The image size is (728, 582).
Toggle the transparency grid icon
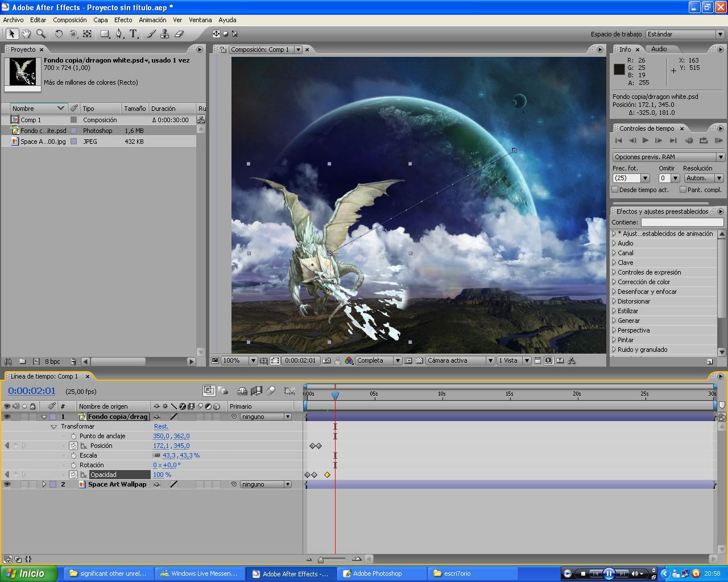pos(420,360)
